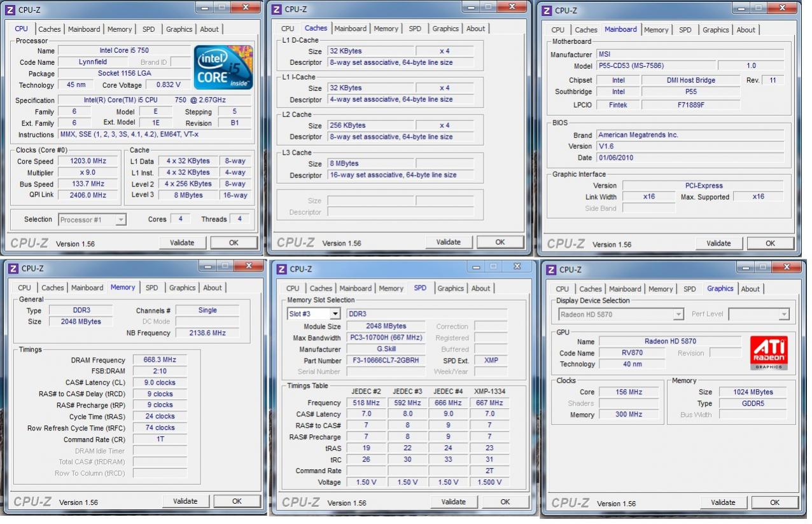
Task: Open Graphics tab in Memory window
Action: point(182,288)
